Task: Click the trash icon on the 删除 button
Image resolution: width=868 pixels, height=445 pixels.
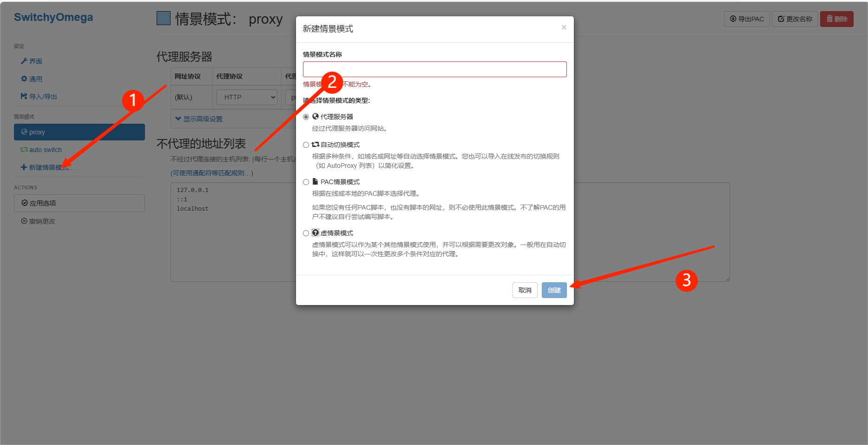Action: tap(829, 19)
